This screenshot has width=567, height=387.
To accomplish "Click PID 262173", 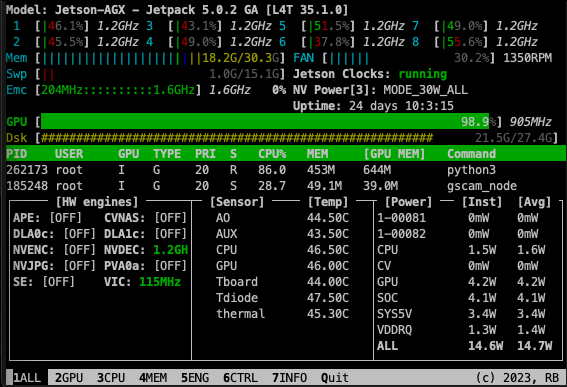I will [27, 170].
